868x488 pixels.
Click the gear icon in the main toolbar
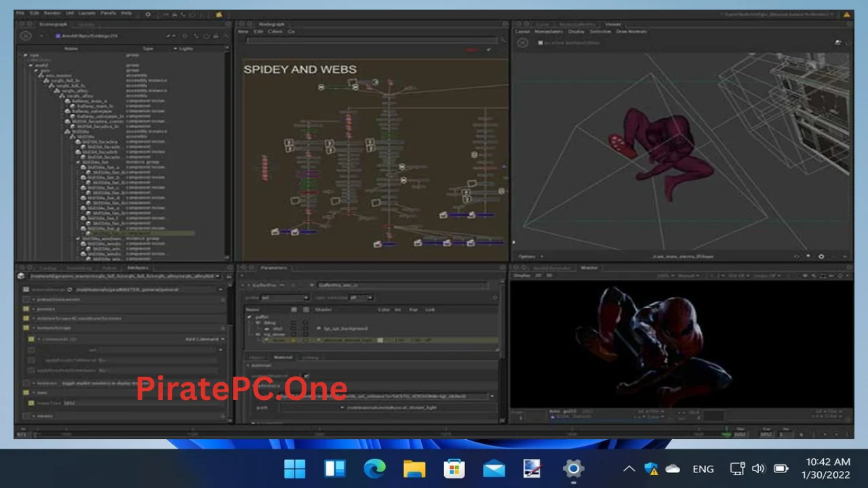pos(148,14)
